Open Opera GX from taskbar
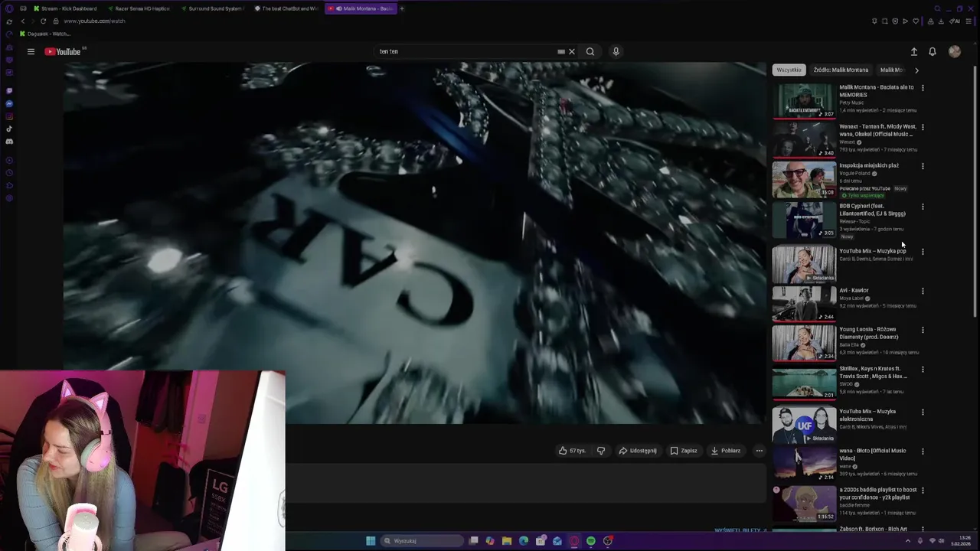This screenshot has width=980, height=551. [x=574, y=541]
